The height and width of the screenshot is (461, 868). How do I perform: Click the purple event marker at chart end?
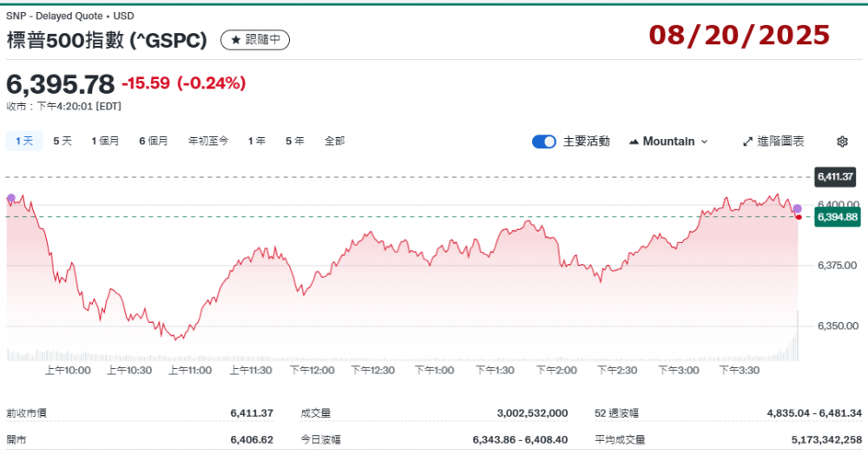[797, 208]
